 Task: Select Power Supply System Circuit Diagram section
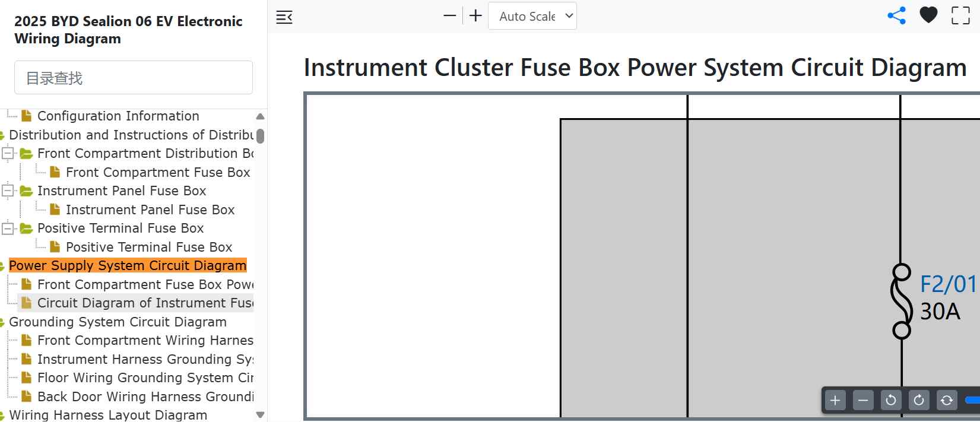tap(128, 265)
